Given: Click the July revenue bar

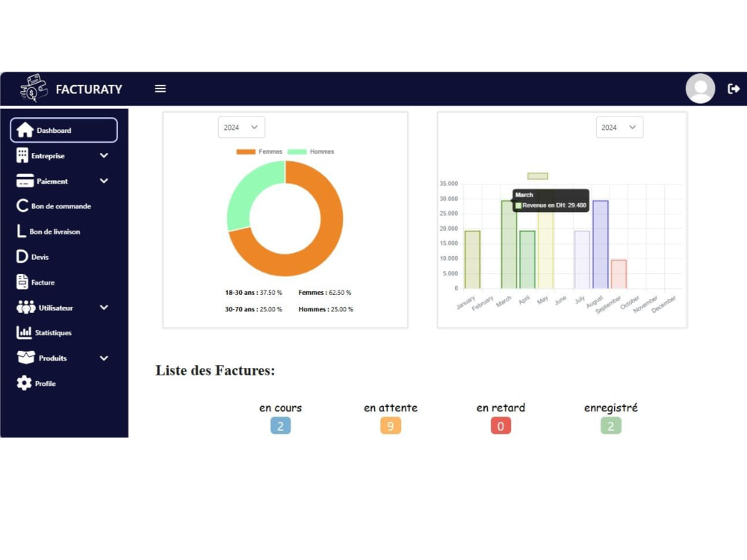Looking at the screenshot, I should tap(582, 260).
